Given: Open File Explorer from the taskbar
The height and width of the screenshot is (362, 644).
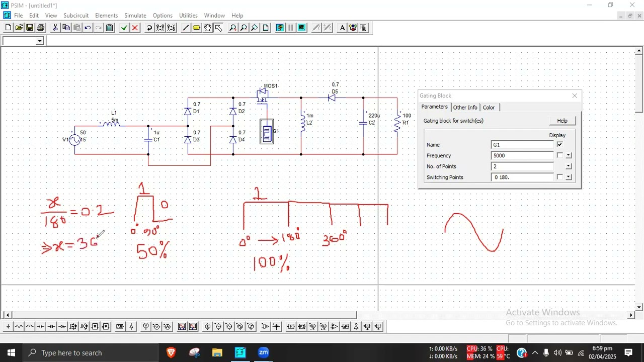Looking at the screenshot, I should click(217, 352).
